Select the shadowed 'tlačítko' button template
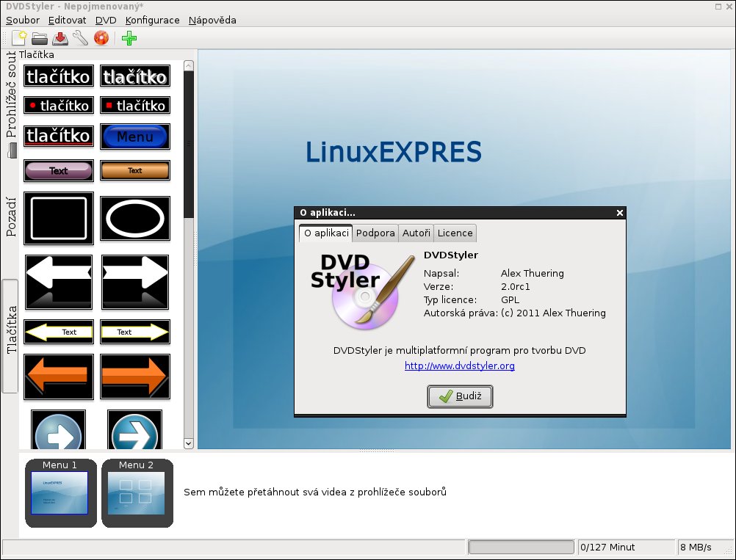The image size is (736, 560). [x=135, y=76]
